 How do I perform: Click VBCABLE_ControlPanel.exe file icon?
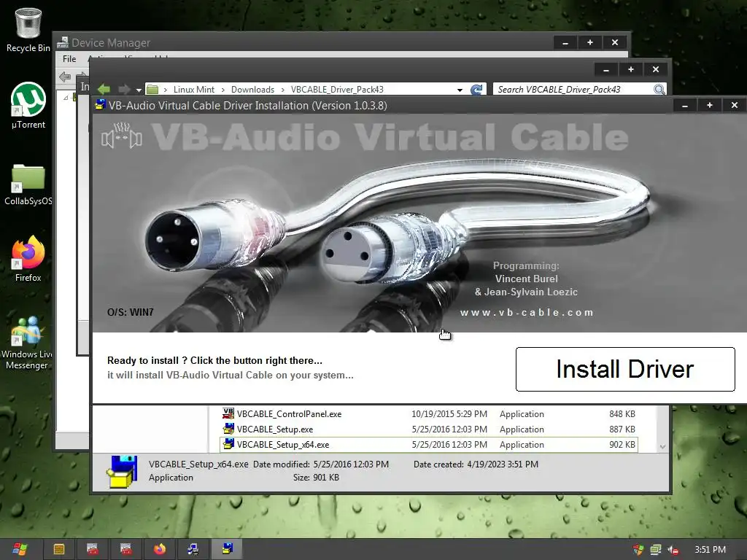228,413
